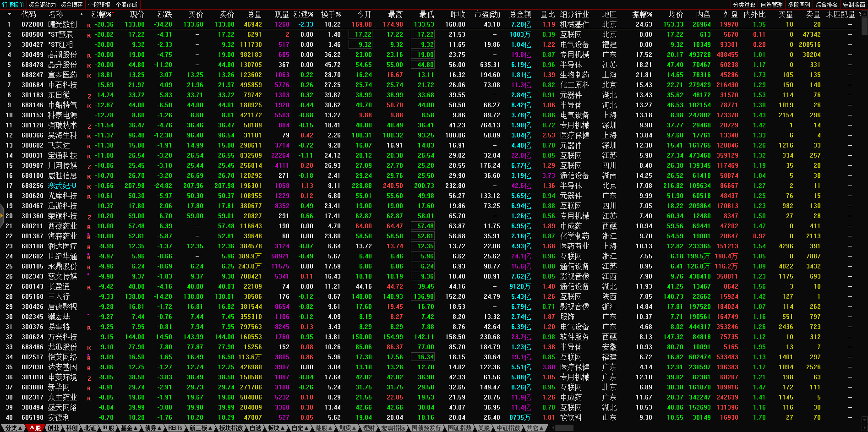
Task: Open 自选管理 in the top right
Action: pos(771,5)
